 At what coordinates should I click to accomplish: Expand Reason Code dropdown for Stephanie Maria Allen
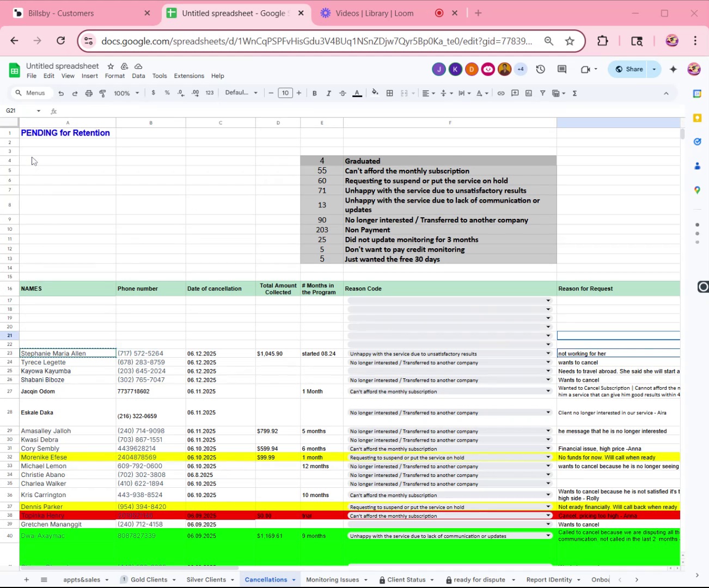pyautogui.click(x=548, y=353)
